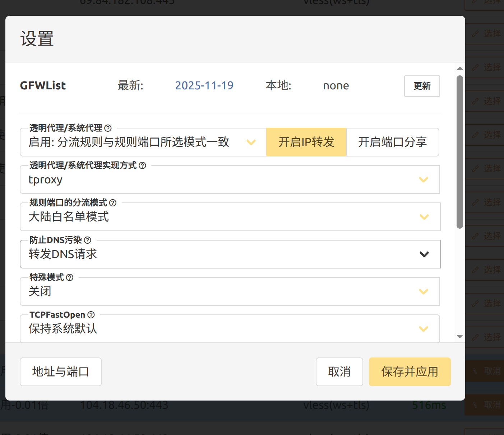Screen dimensions: 504x435
Task: Open the 大陆白名单模式 dropdown
Action: click(230, 217)
